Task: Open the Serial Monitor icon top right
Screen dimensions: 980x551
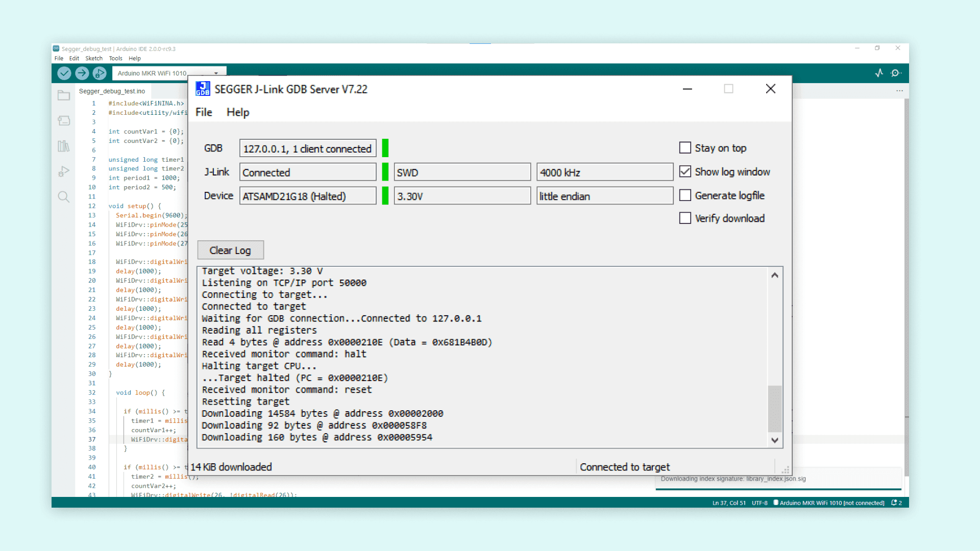Action: 896,73
